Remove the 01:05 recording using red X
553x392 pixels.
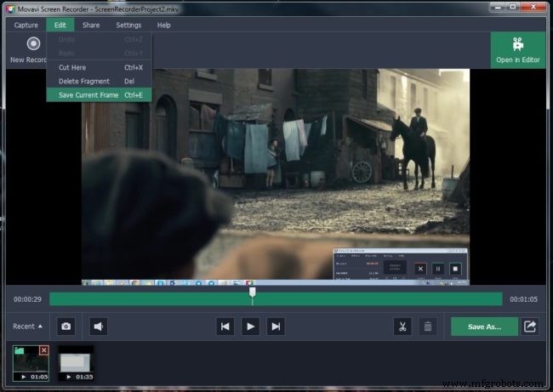(x=43, y=350)
